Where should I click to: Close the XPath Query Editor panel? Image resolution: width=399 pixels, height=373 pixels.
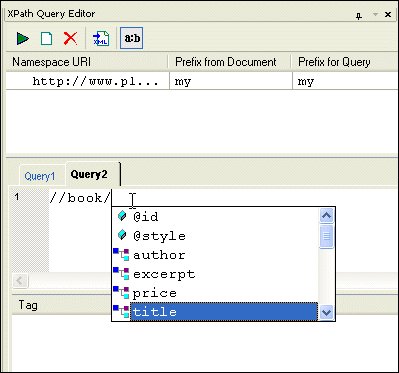coord(388,15)
